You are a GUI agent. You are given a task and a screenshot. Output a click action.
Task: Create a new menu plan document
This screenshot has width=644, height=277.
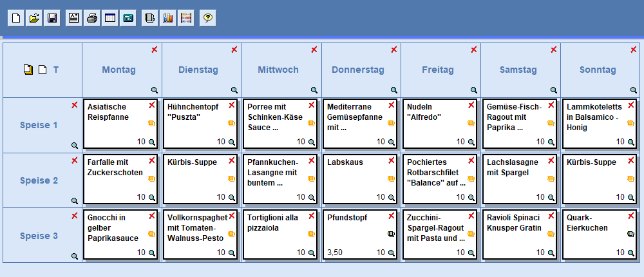16,18
